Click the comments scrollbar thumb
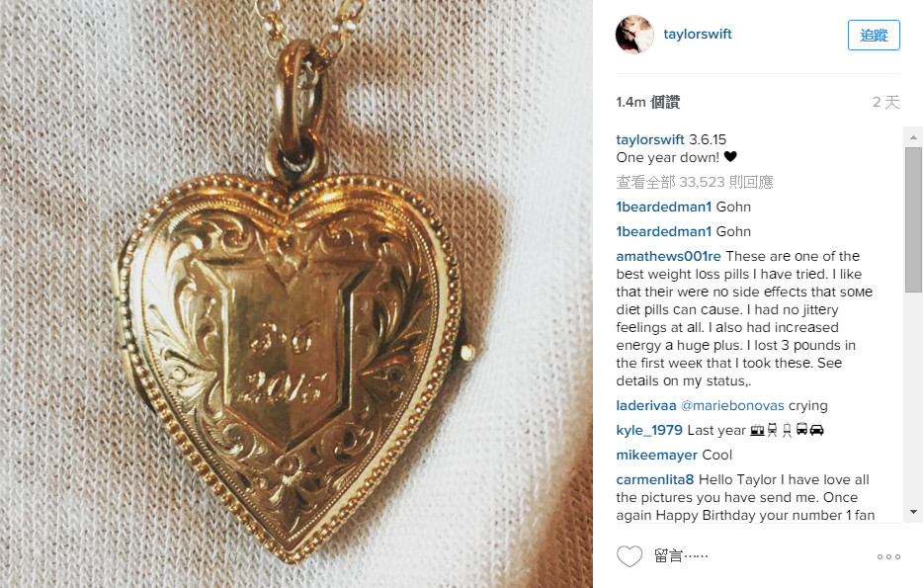 tap(913, 219)
